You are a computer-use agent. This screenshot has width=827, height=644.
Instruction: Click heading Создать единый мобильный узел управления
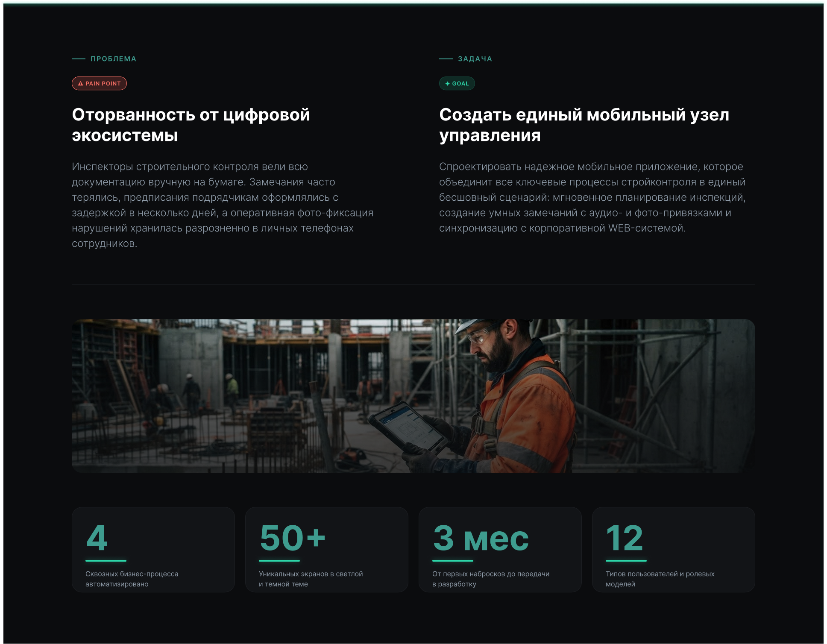click(x=584, y=125)
